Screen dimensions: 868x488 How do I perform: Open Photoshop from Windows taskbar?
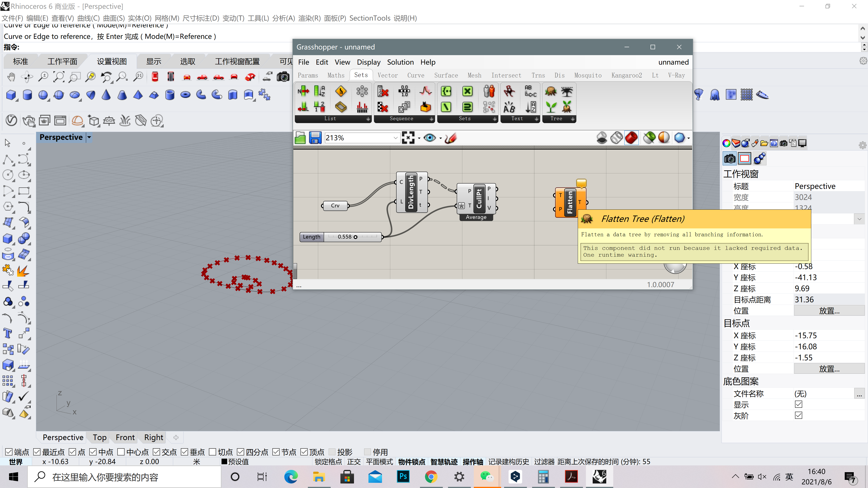click(x=403, y=476)
